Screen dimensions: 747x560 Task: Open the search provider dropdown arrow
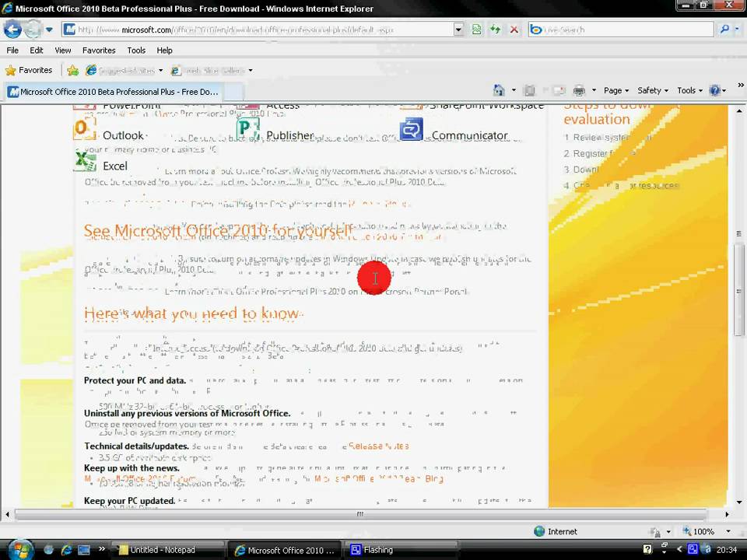(x=737, y=30)
